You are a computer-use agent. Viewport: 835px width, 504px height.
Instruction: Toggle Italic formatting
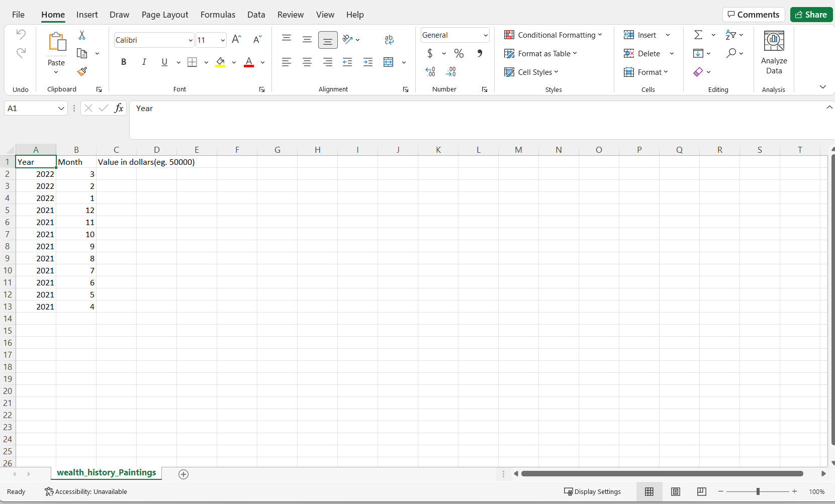click(x=144, y=62)
